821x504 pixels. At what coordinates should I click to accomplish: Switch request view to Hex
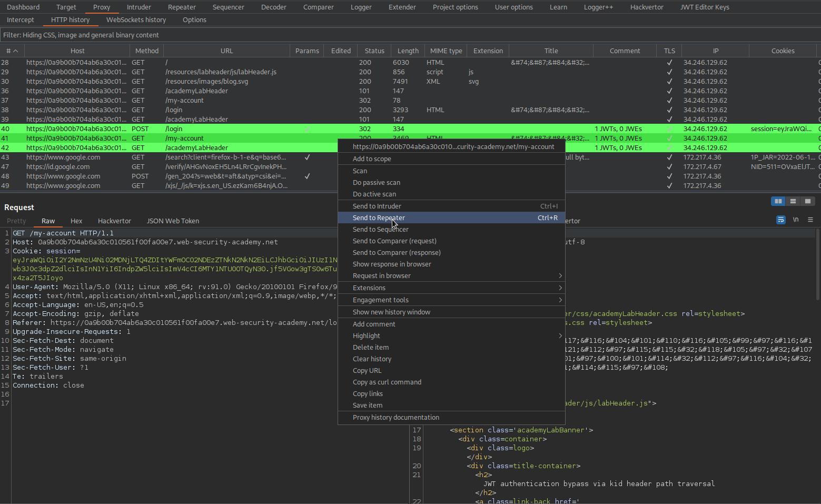click(76, 221)
